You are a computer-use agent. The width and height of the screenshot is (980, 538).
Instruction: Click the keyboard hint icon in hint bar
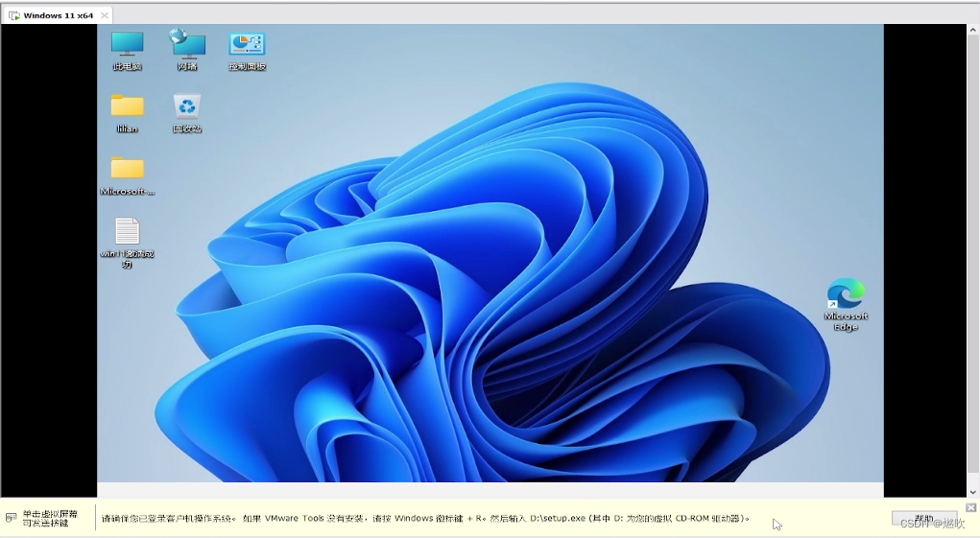coord(11,518)
